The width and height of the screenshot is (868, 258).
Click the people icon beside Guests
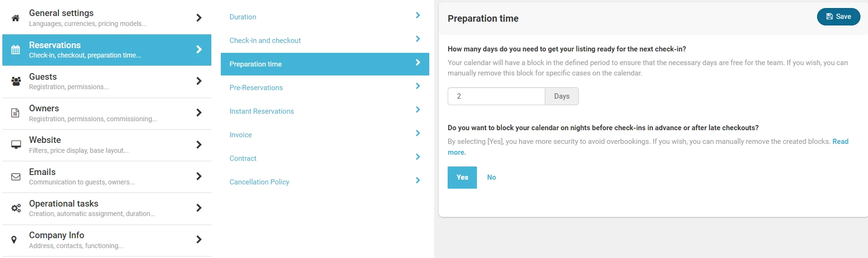click(16, 81)
